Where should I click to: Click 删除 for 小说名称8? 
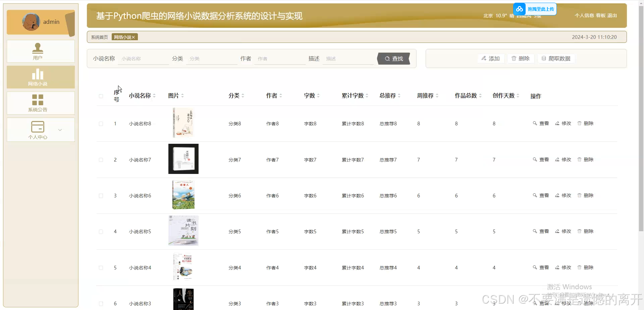pyautogui.click(x=585, y=123)
